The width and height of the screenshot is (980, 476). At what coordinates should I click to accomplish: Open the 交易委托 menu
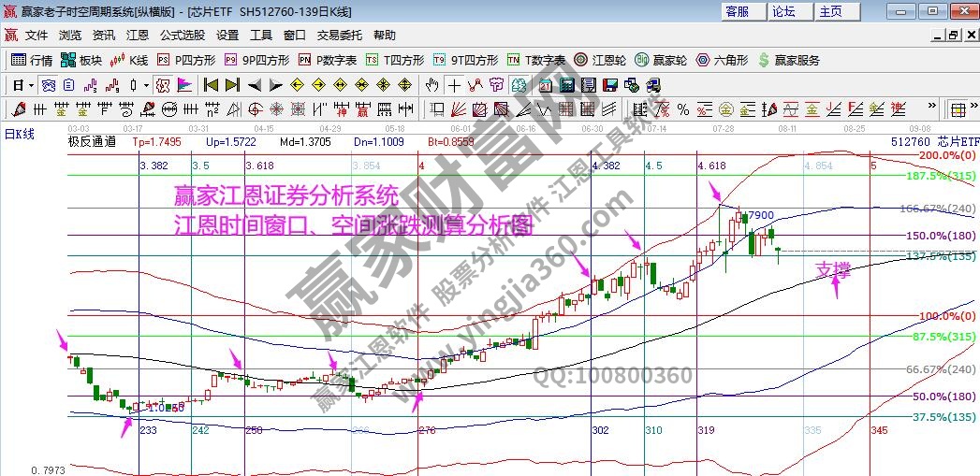(339, 36)
